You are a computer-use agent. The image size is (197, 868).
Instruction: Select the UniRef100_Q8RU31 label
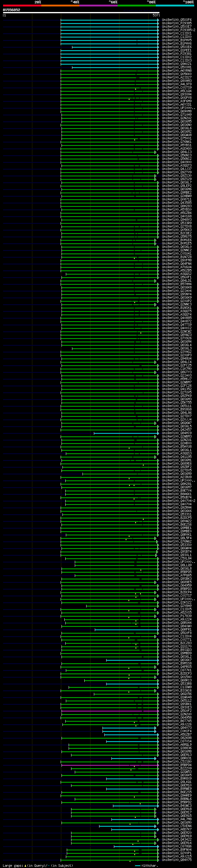pyautogui.click(x=177, y=758)
